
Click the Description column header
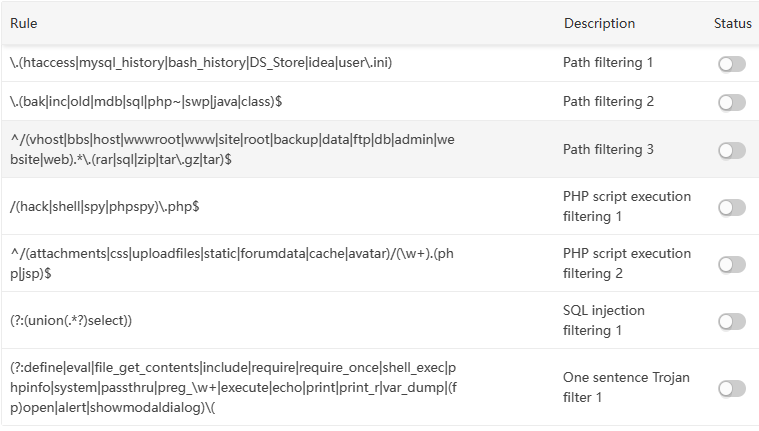[599, 23]
